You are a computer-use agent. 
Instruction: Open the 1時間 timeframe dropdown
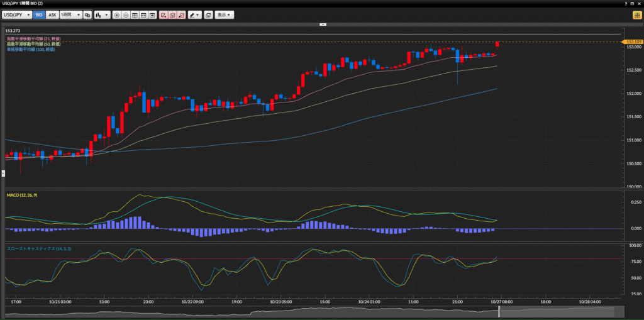tap(70, 14)
